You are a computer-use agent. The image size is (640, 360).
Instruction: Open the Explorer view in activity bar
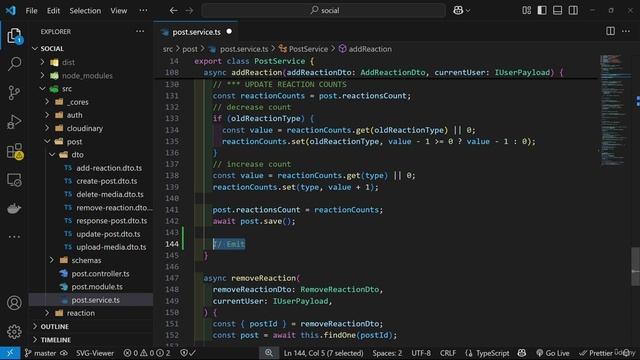point(14,36)
